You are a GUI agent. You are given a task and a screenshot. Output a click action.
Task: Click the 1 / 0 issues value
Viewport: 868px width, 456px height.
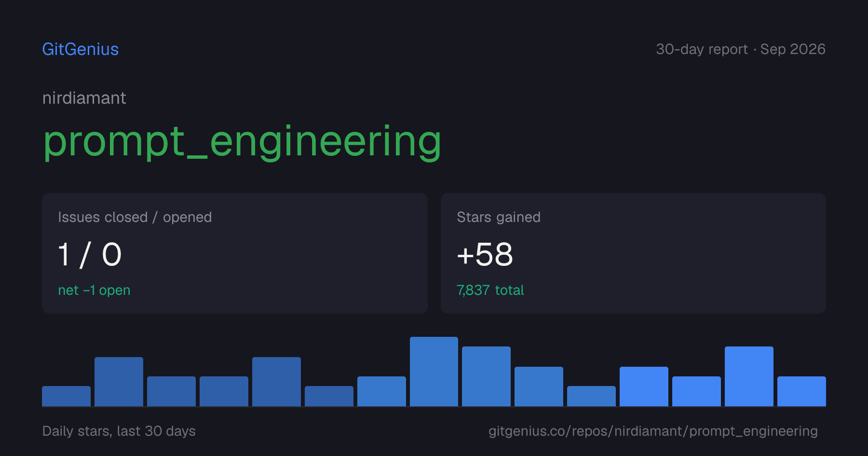coord(90,254)
